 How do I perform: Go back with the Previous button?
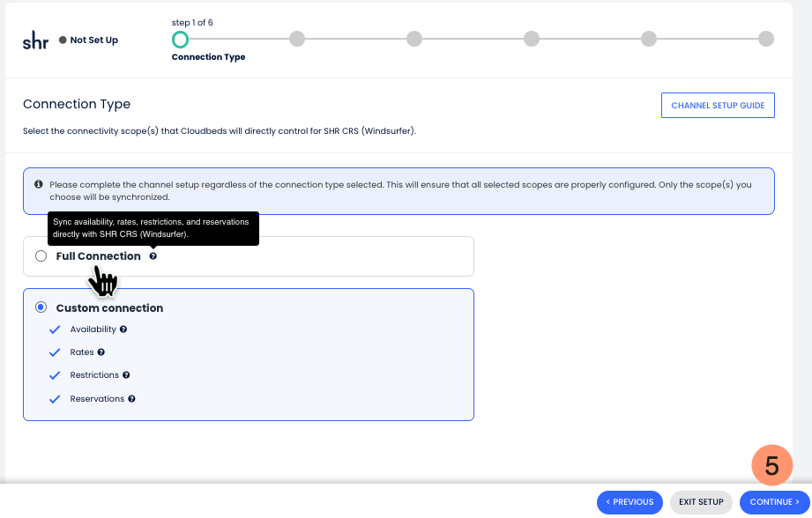pos(629,502)
